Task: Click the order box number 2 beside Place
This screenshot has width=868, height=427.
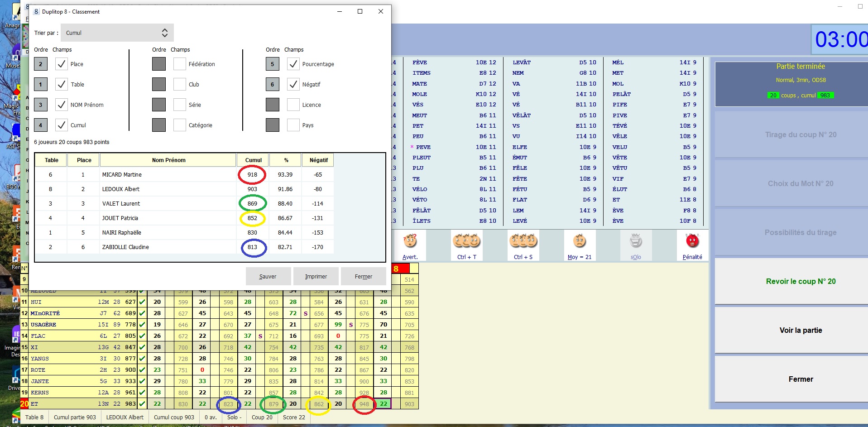Action: [x=40, y=64]
